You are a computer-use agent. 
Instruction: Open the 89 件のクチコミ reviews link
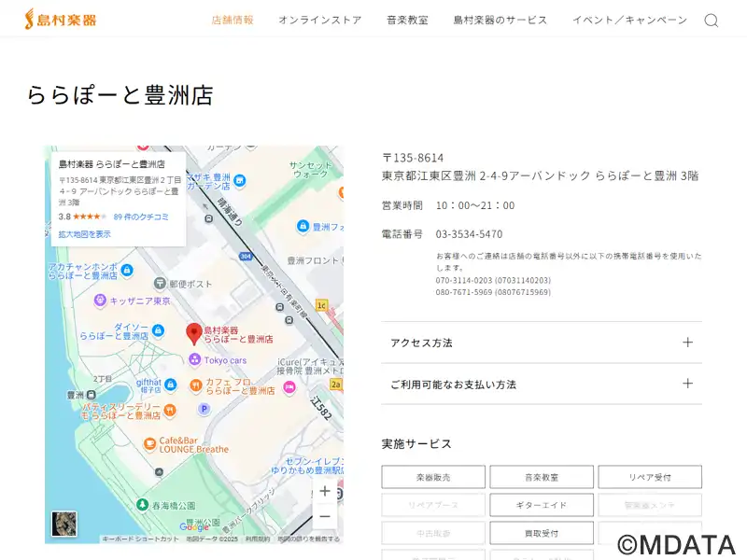click(x=141, y=217)
